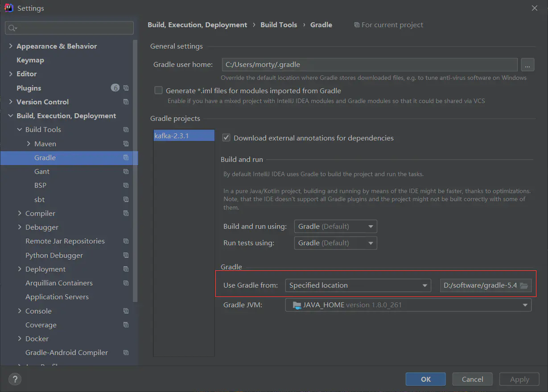Click project-level icon beside Build Tools
This screenshot has width=548, height=392.
tap(126, 129)
